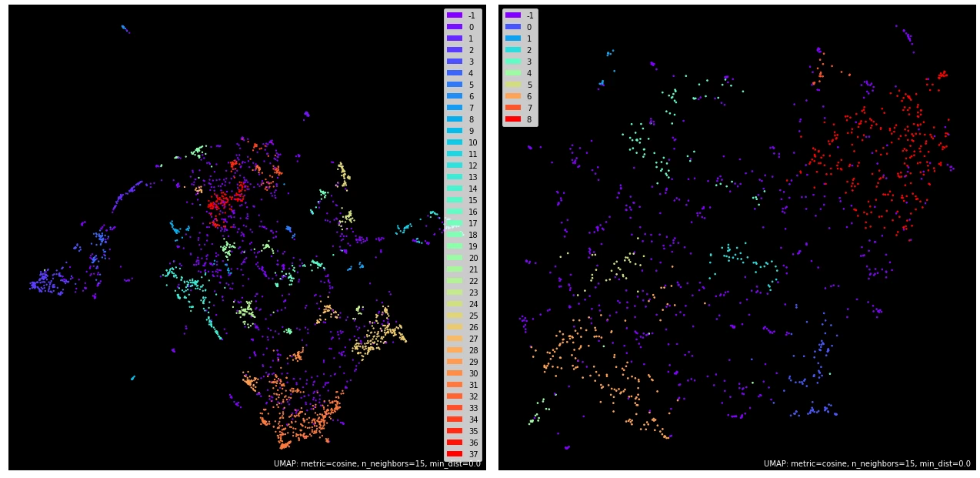980x478 pixels.
Task: Select cluster 6 swatch in right plot legend
Action: [x=513, y=96]
